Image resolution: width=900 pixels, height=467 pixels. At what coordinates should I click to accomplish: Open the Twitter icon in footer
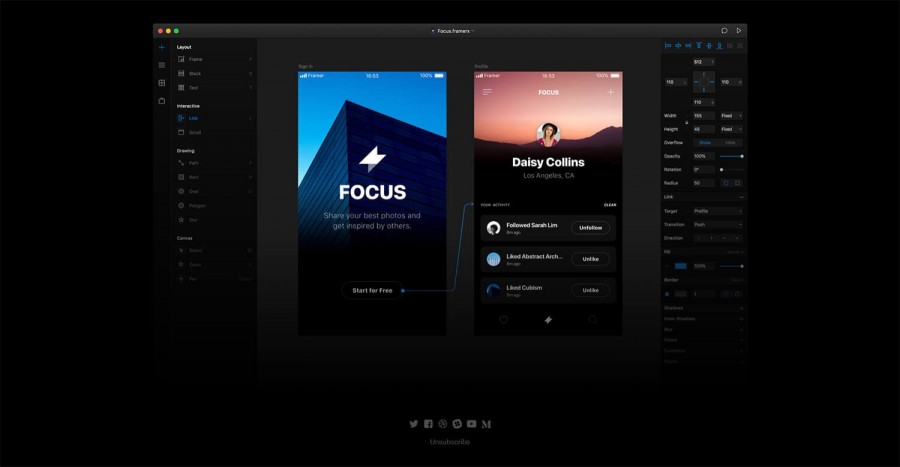click(414, 424)
